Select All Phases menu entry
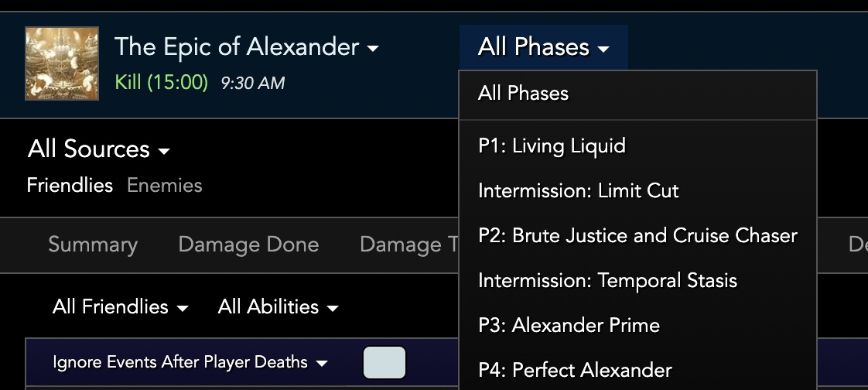 pyautogui.click(x=637, y=94)
